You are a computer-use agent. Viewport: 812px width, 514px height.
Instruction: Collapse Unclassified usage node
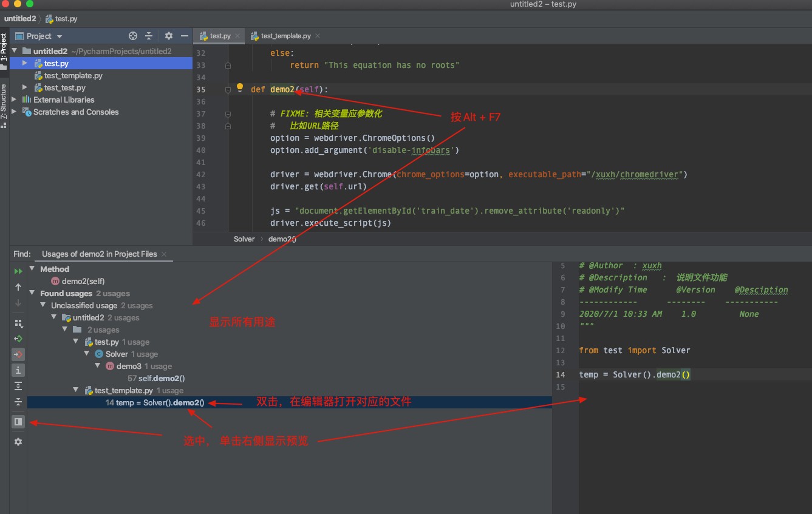tap(44, 305)
